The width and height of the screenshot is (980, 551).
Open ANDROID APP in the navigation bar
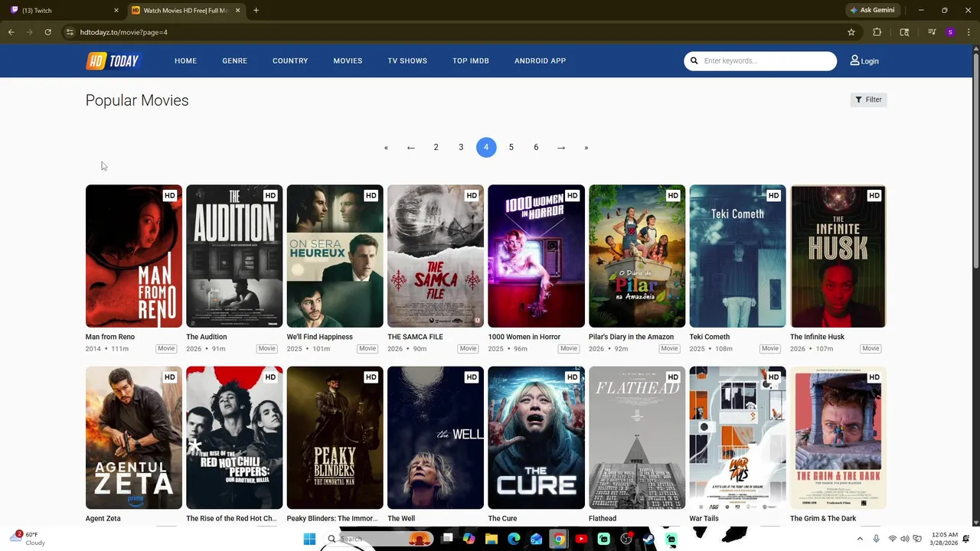click(540, 60)
